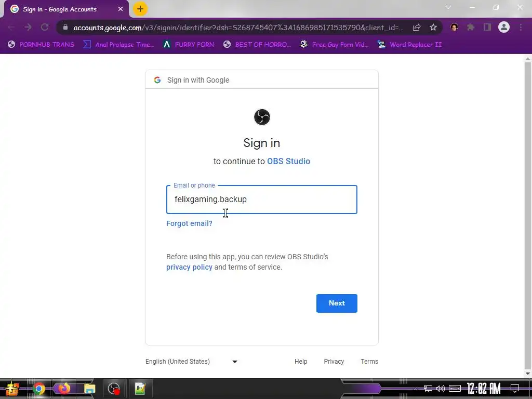Open the volume tray icon
Screen dimensions: 532x399
pyautogui.click(x=441, y=389)
